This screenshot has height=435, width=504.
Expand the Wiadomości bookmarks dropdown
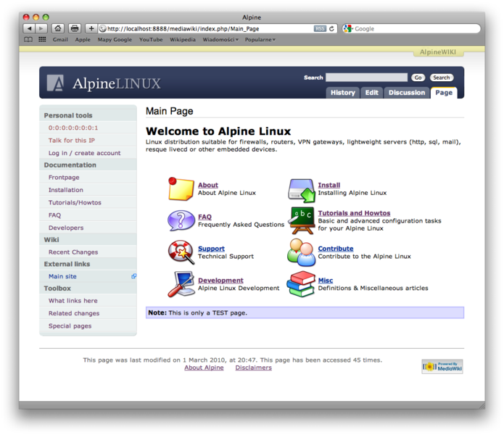tap(220, 40)
